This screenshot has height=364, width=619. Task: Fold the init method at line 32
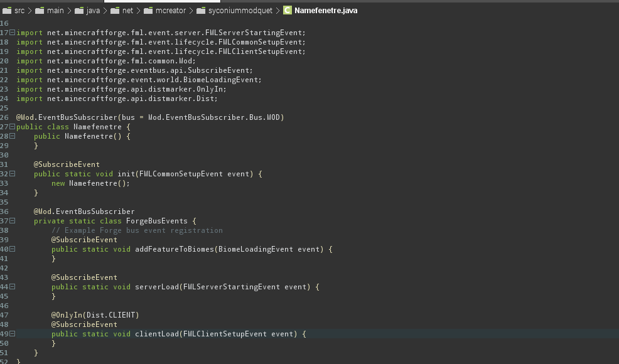tap(12, 174)
